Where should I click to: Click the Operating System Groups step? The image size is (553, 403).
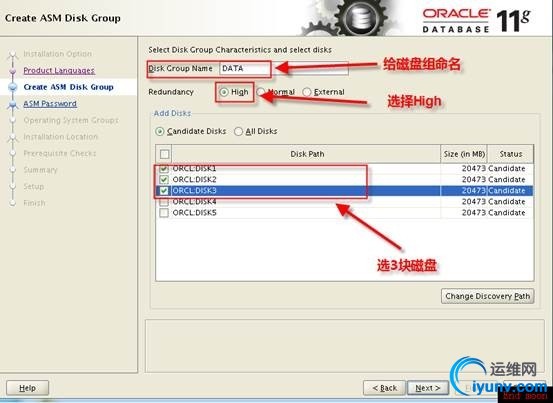(x=71, y=120)
